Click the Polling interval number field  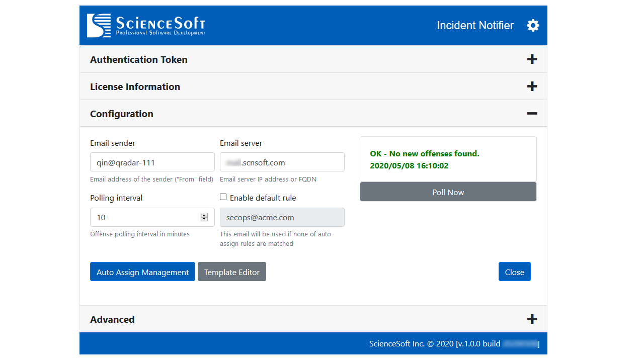(145, 218)
